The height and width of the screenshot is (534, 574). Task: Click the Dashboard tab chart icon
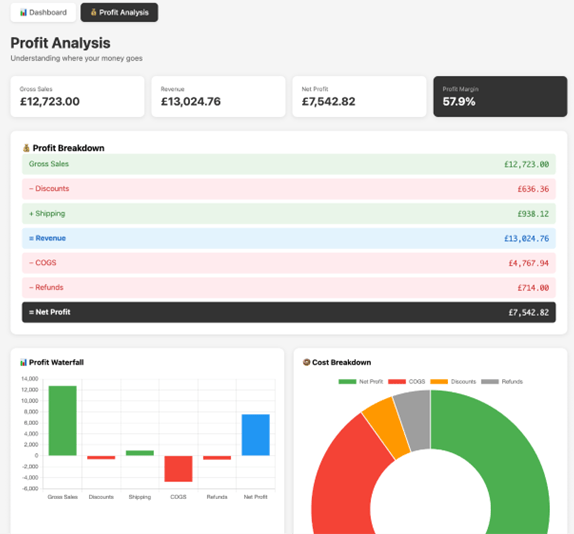tap(23, 12)
